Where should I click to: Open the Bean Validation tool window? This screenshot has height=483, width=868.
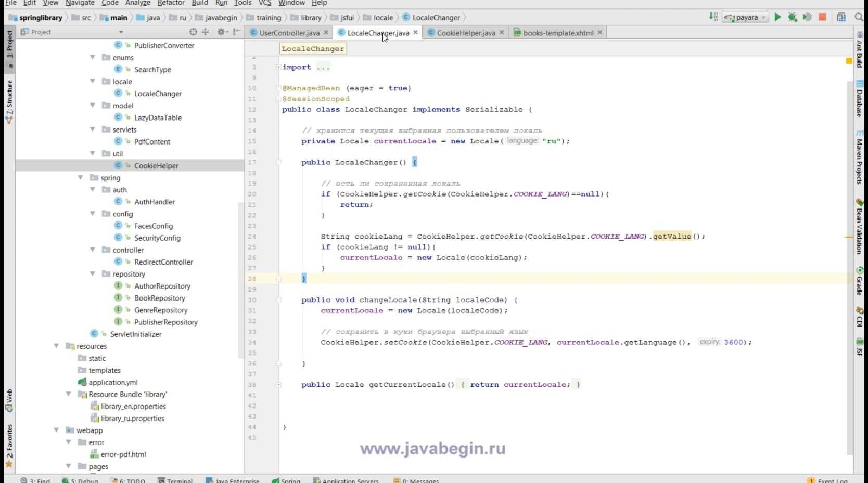(x=860, y=226)
